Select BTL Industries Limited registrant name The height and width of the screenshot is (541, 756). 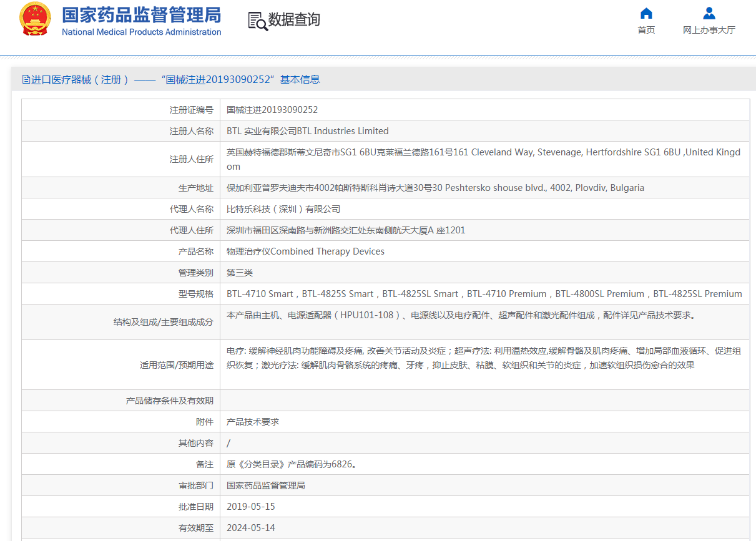308,131
